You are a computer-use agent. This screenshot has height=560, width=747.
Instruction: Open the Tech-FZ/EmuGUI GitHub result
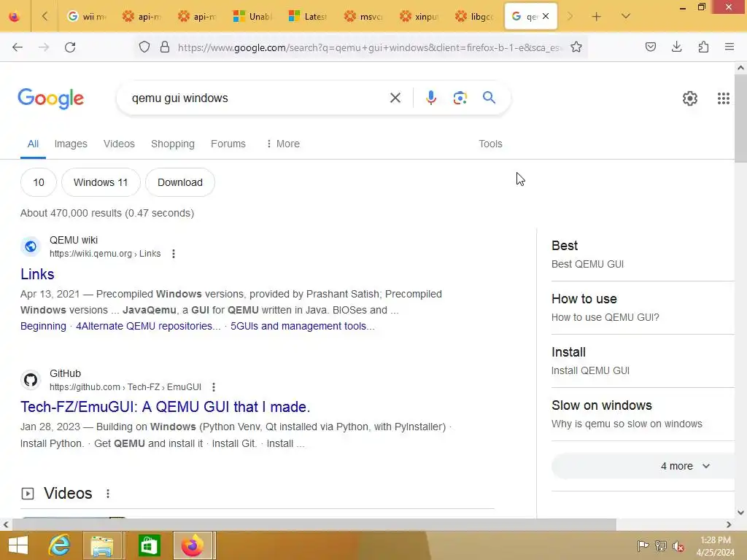click(166, 407)
